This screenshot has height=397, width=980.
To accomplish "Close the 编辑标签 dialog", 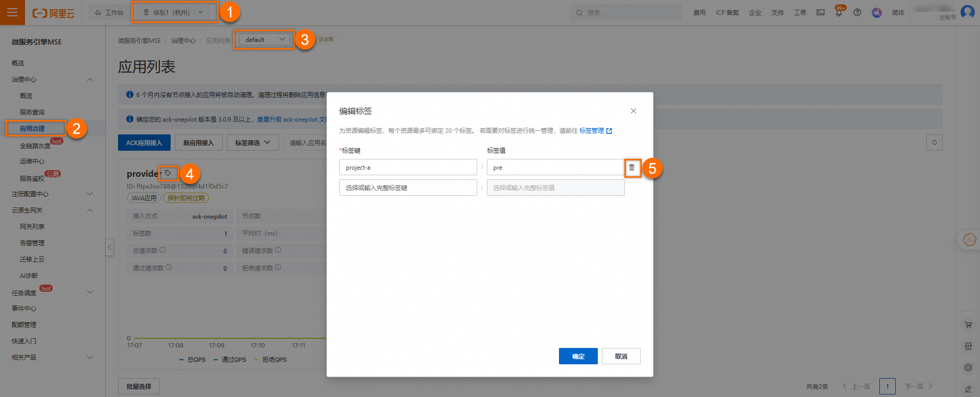I will (x=634, y=111).
